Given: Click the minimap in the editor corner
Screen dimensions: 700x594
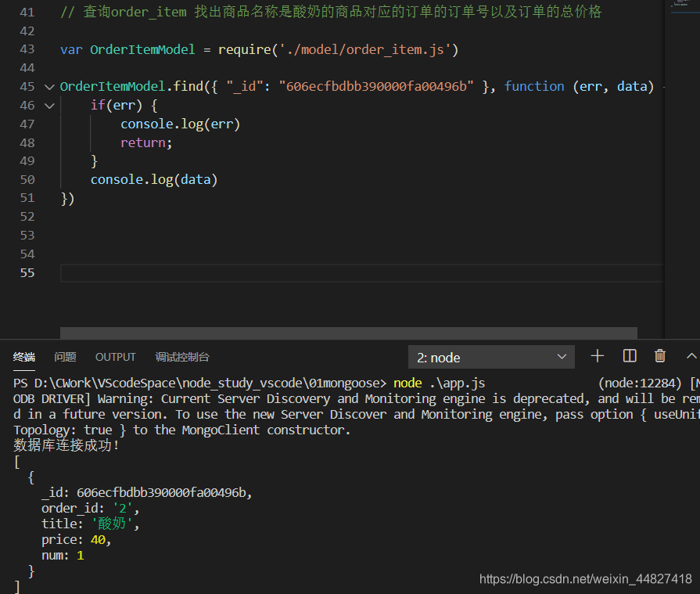Looking at the screenshot, I should coord(682,5).
